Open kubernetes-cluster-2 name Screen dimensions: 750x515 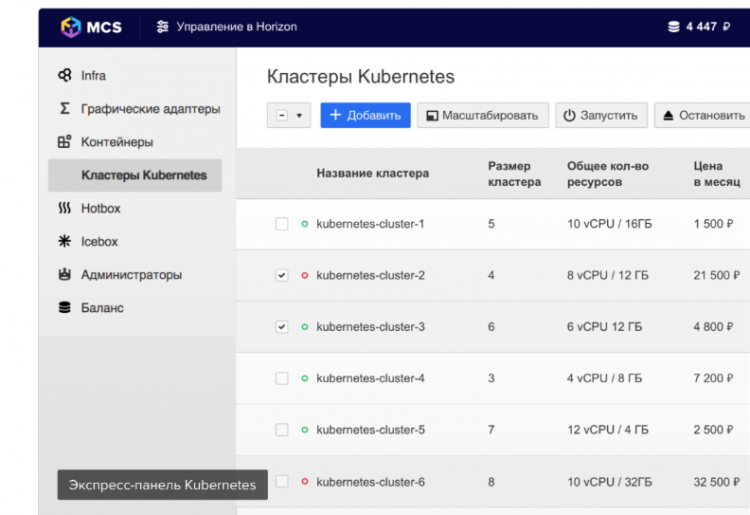[370, 275]
